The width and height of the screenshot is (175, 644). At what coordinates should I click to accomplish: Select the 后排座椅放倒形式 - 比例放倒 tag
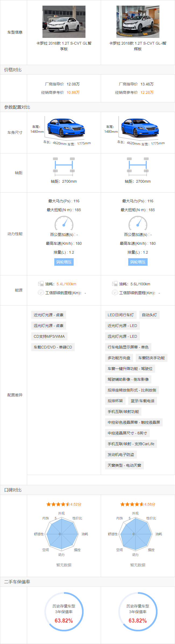point(132,390)
